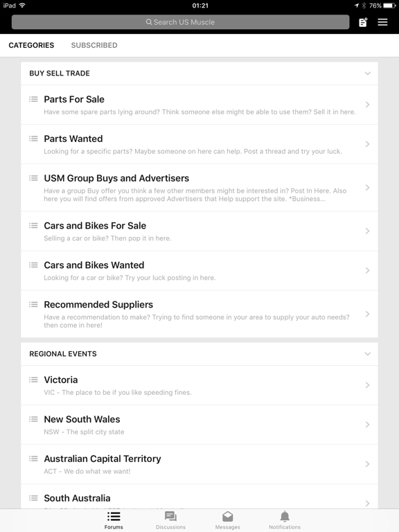Open the Notifications bell icon

click(x=285, y=516)
